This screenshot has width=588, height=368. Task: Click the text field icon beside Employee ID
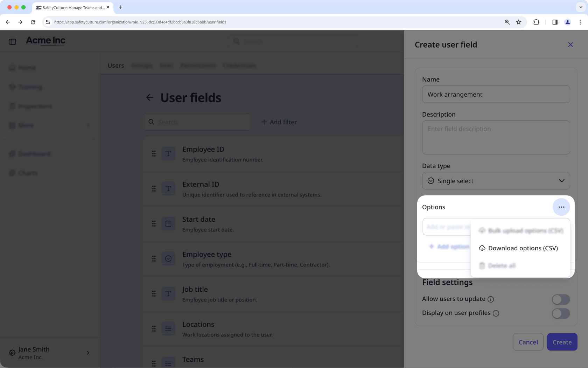tap(168, 153)
